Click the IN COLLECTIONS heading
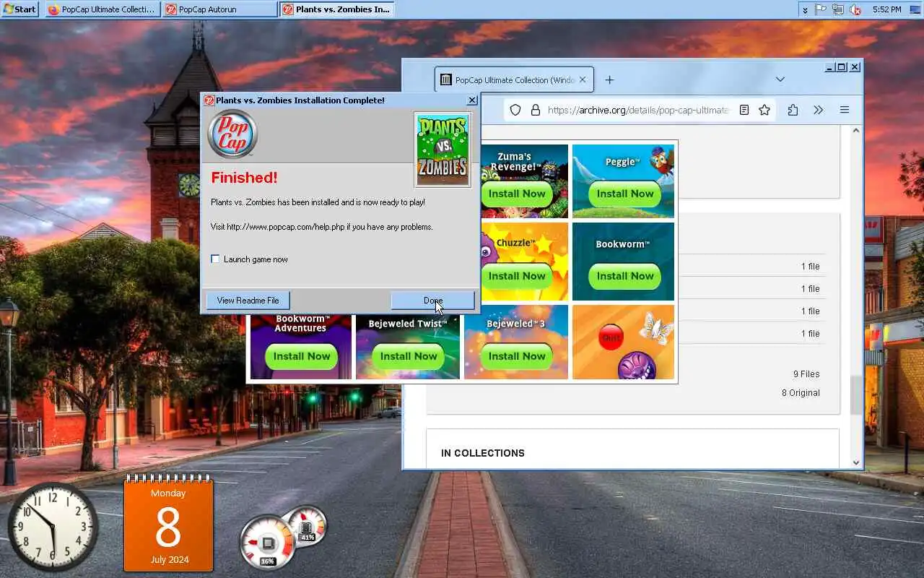The image size is (924, 578). tap(483, 453)
